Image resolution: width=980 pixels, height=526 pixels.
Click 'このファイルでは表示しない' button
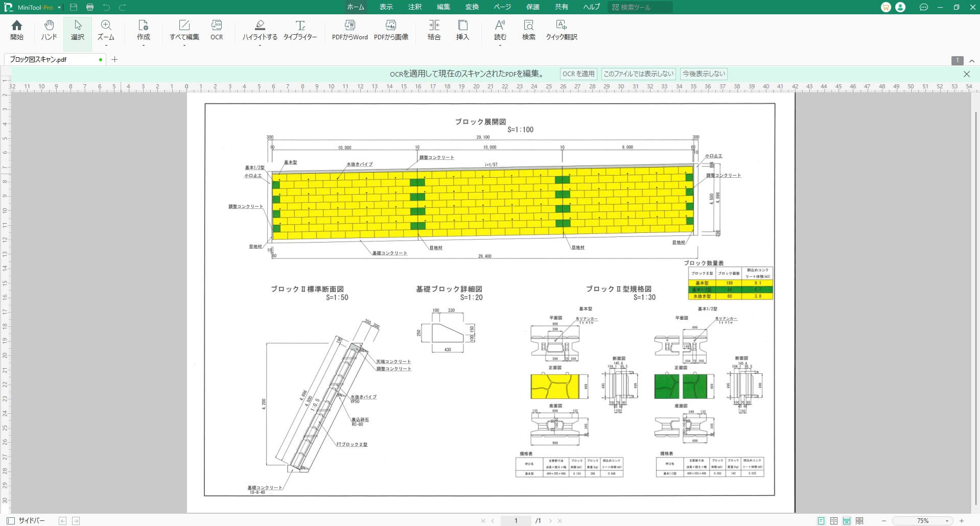click(638, 74)
